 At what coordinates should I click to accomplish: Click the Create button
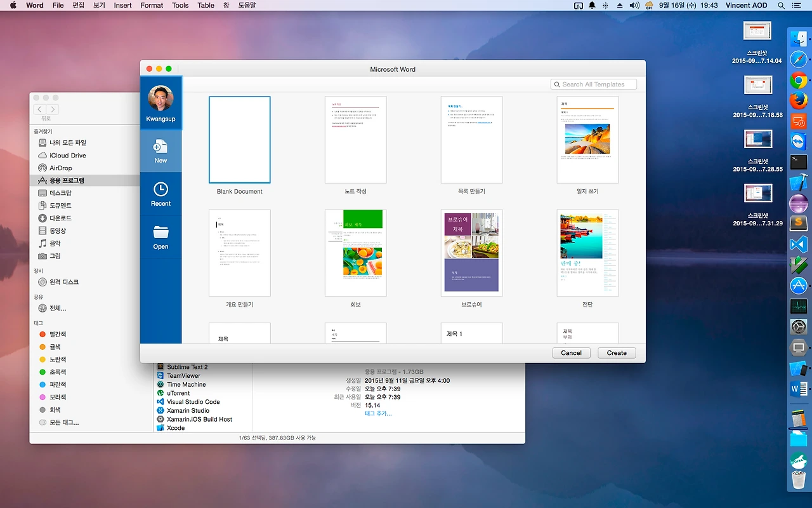[617, 353]
